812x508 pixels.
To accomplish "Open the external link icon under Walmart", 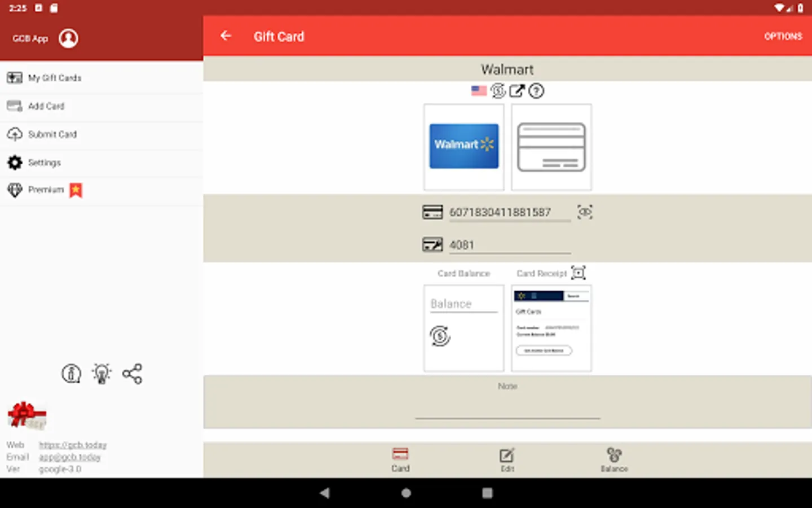I will (x=517, y=90).
